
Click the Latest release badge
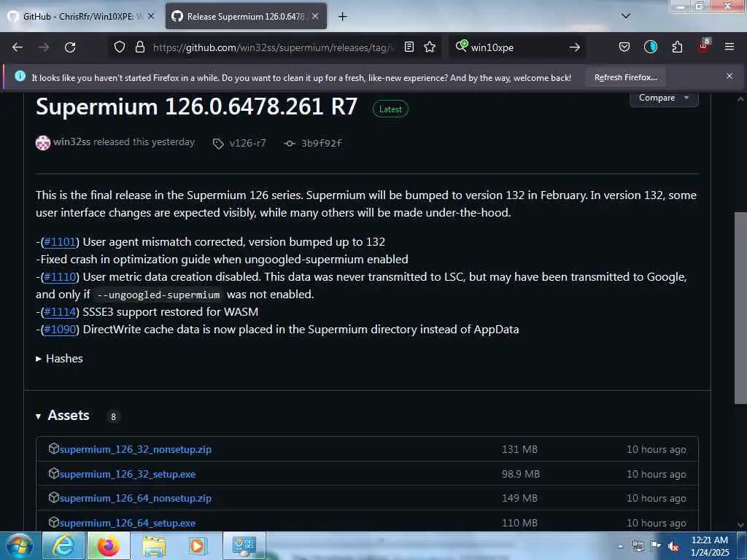pos(390,109)
